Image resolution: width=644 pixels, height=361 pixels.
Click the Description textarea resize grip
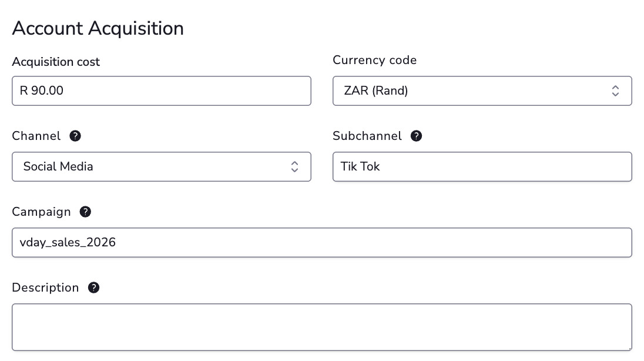[629, 348]
